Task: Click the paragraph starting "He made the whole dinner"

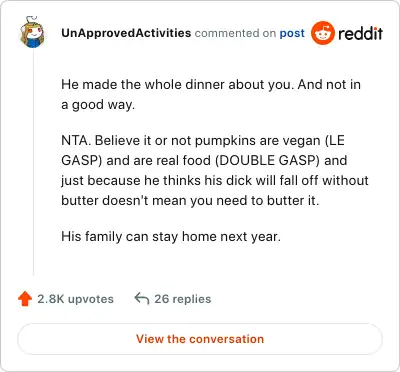Action: [211, 94]
